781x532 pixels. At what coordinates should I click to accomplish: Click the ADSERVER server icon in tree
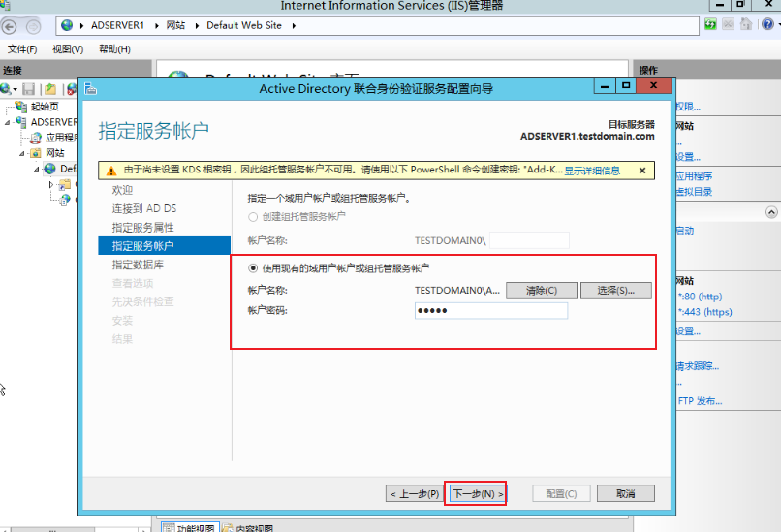20,121
